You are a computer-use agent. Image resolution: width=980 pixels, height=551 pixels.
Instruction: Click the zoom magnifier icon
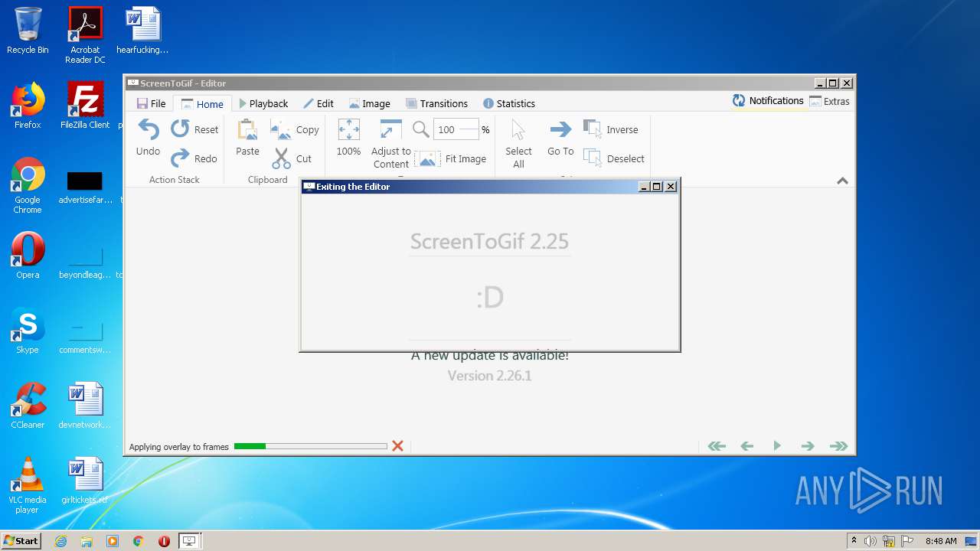pos(421,129)
